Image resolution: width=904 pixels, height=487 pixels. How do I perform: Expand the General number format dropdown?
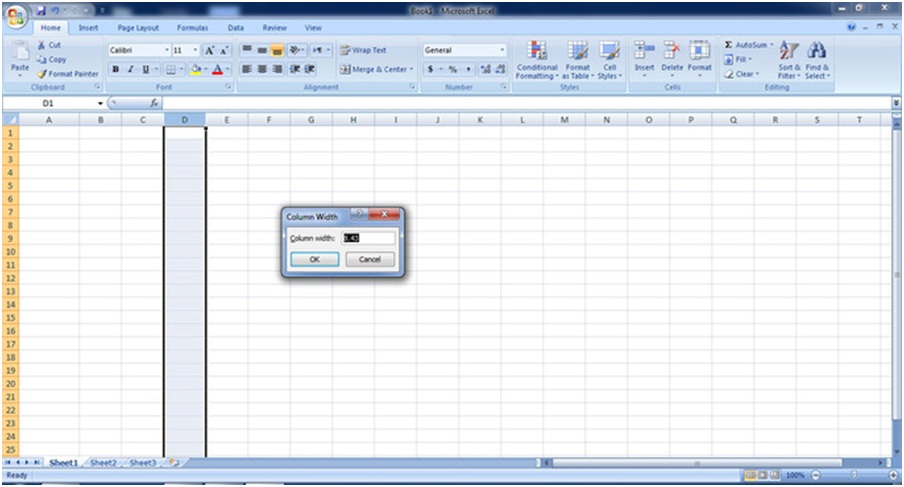click(x=502, y=50)
